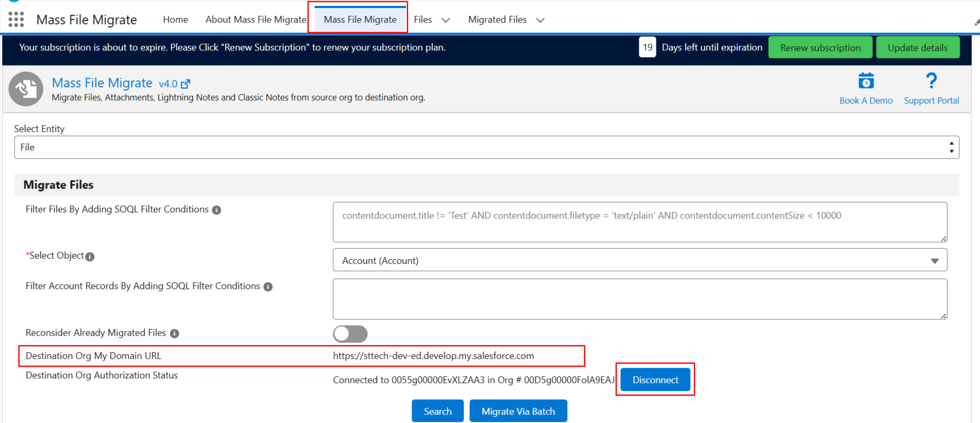Viewport: 980px width, 423px height.
Task: Click the Renew subscription button
Action: point(820,47)
